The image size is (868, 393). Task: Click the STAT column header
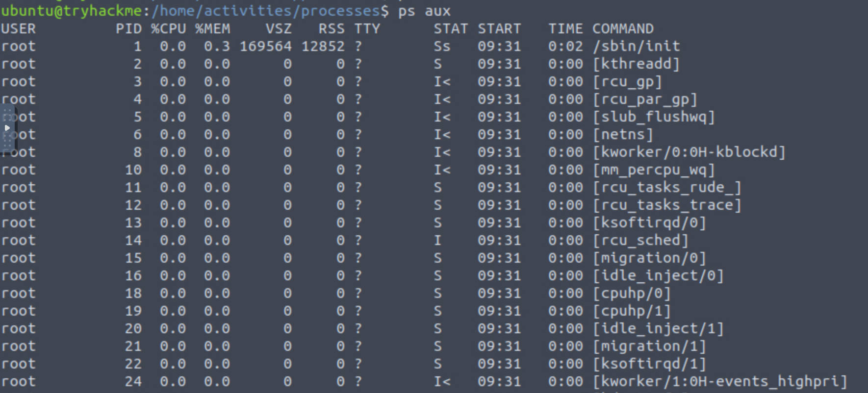point(450,29)
